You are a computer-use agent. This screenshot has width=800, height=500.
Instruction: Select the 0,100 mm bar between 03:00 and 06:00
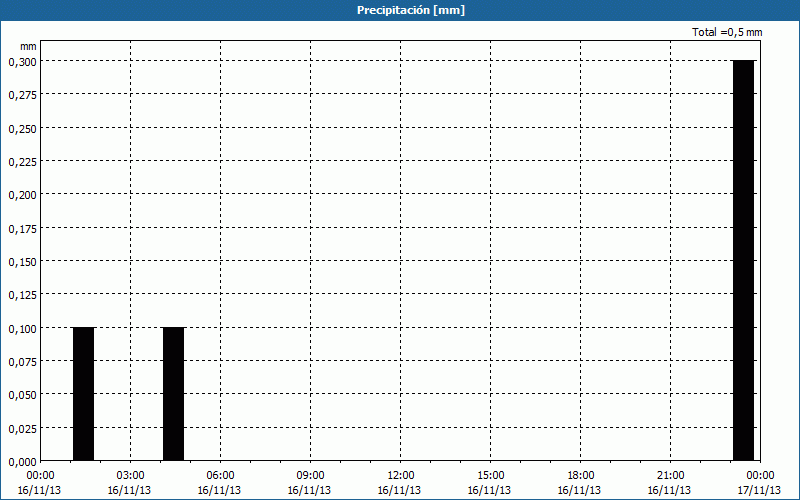[x=173, y=394]
